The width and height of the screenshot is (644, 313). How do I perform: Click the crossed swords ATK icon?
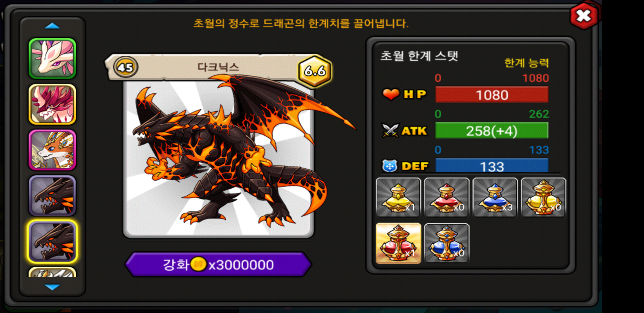390,130
